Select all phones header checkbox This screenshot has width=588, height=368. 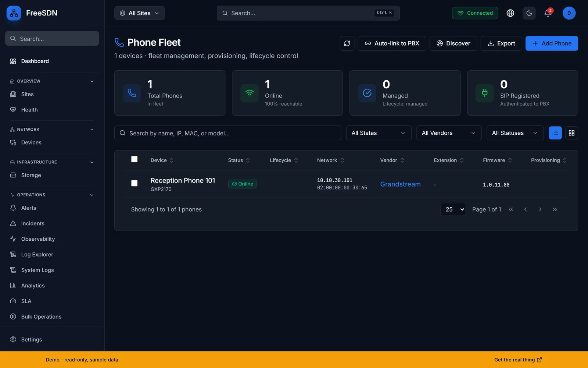pos(135,159)
